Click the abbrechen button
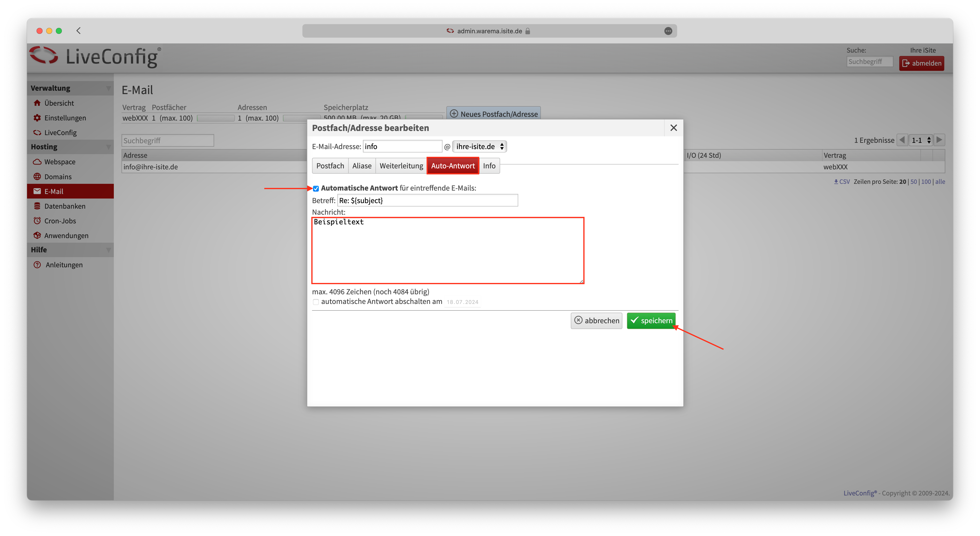The image size is (980, 536). click(x=596, y=321)
